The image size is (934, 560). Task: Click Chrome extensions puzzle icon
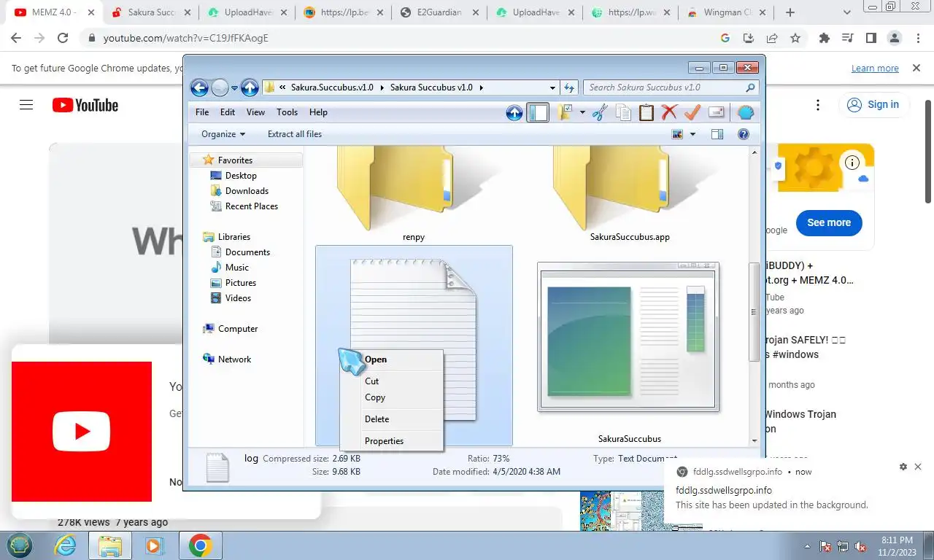[824, 38]
